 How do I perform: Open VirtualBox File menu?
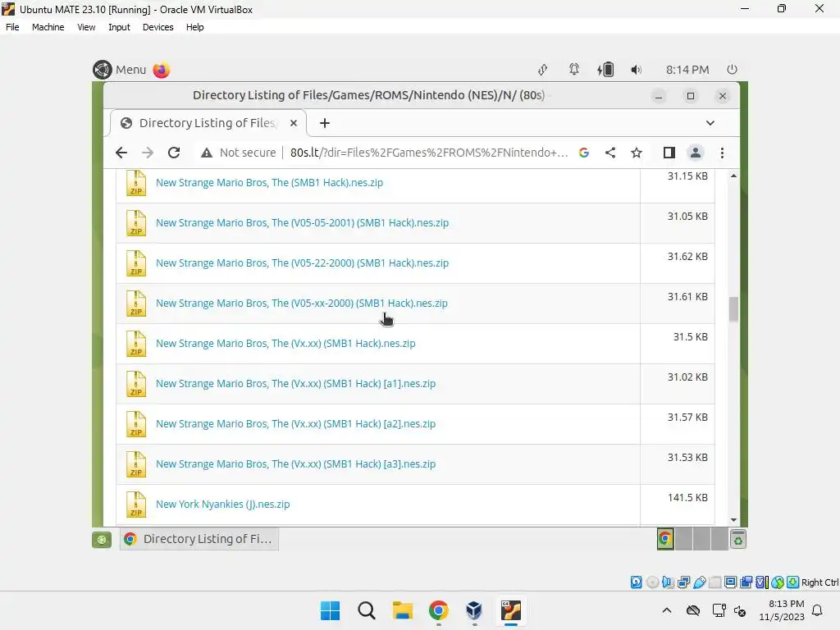coord(12,27)
